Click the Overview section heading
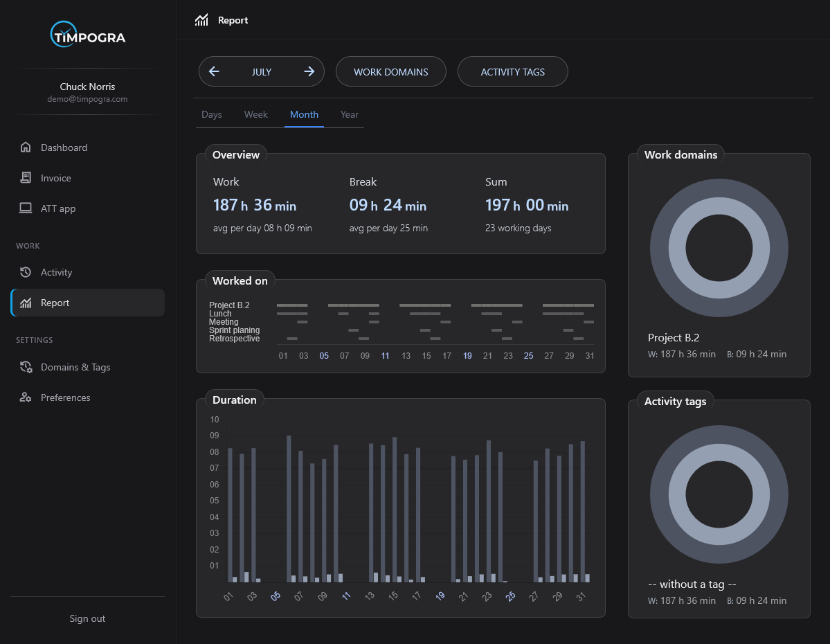This screenshot has width=830, height=644. [235, 154]
